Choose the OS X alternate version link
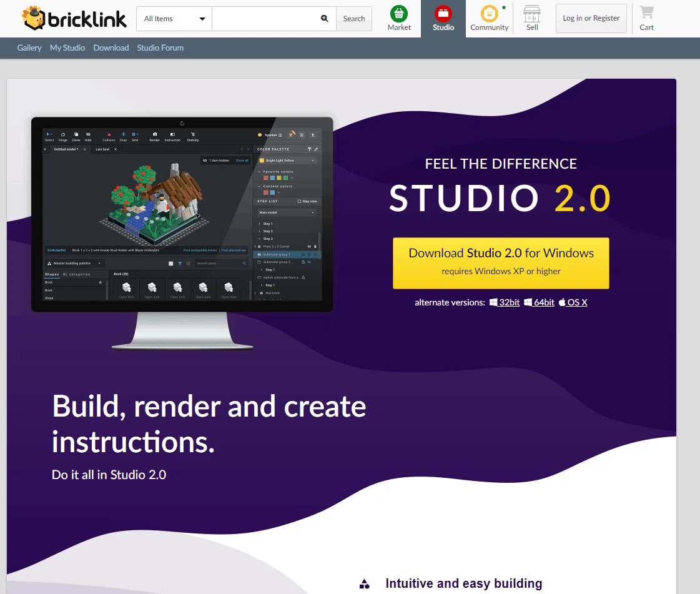 pos(573,302)
